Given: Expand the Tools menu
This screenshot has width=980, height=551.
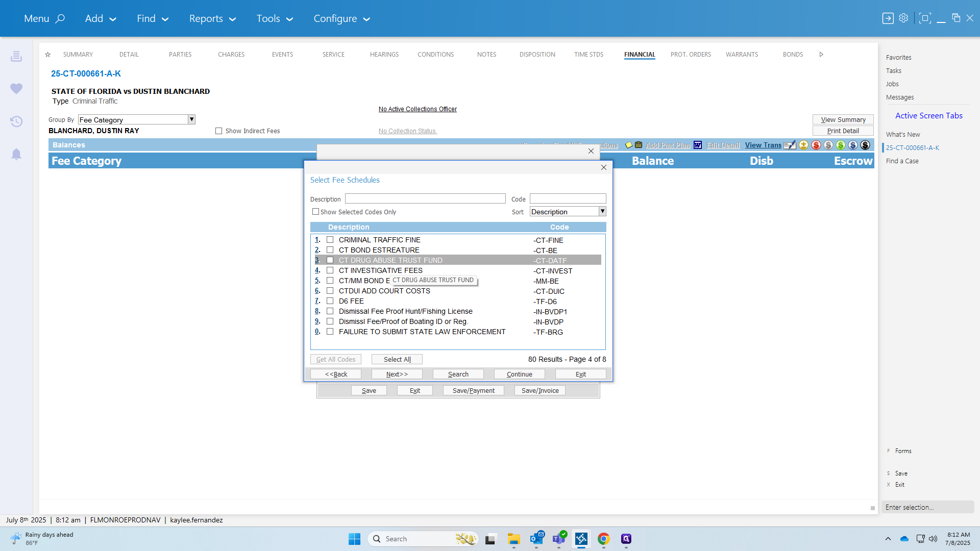Looking at the screenshot, I should [275, 18].
